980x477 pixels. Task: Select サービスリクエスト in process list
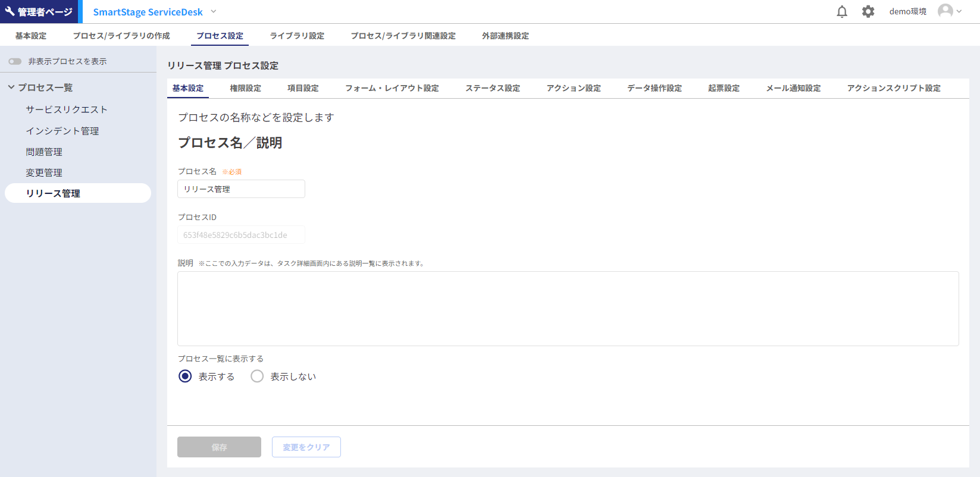pyautogui.click(x=67, y=109)
